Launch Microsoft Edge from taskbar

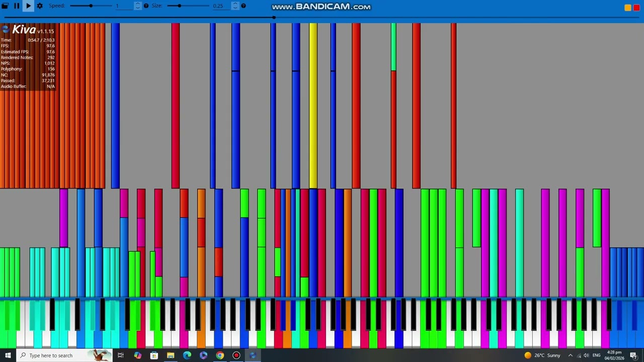pyautogui.click(x=187, y=355)
